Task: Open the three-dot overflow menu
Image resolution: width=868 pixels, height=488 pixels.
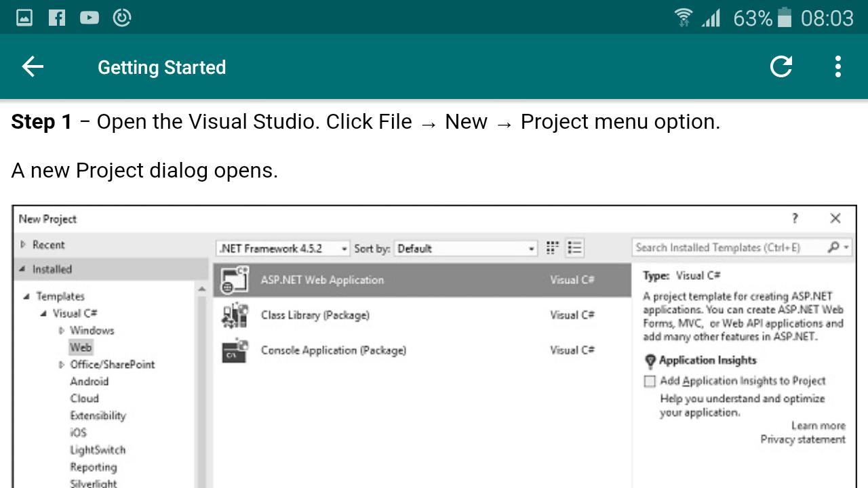Action: coord(838,66)
